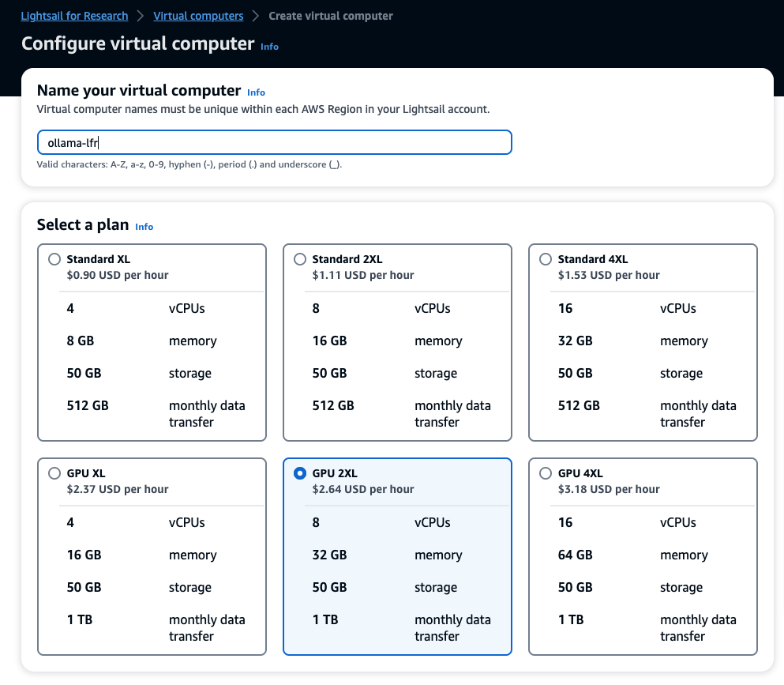Click 64 GB memory value in GPU 4XL
The width and height of the screenshot is (784, 685).
575,555
